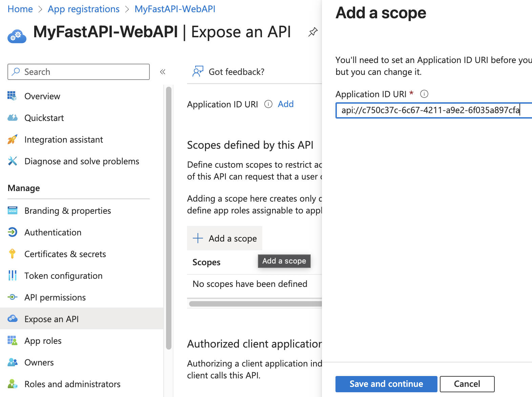Focus the Application ID URI text field
Screen dimensions: 532x397
pos(430,110)
